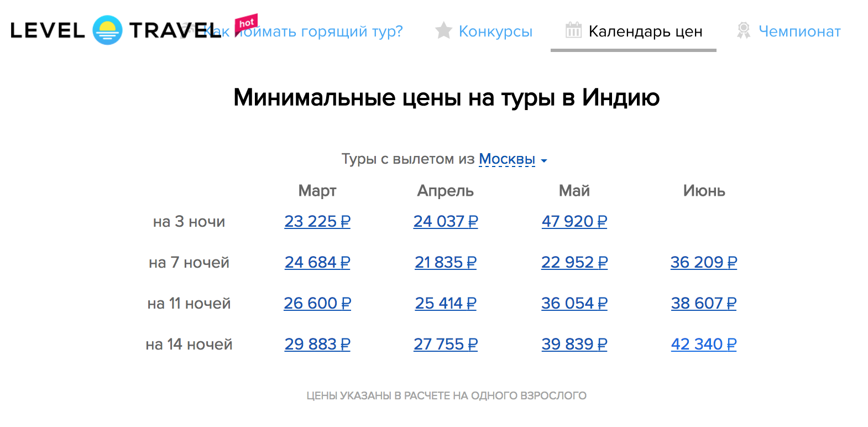Click the Level Travel sun logo icon
868x427 pixels.
tap(107, 30)
